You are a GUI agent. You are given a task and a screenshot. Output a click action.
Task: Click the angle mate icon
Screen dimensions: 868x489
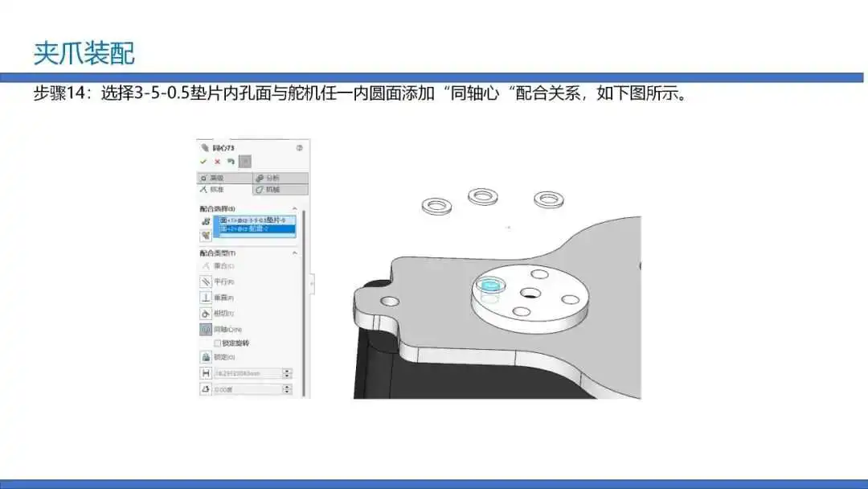[206, 389]
